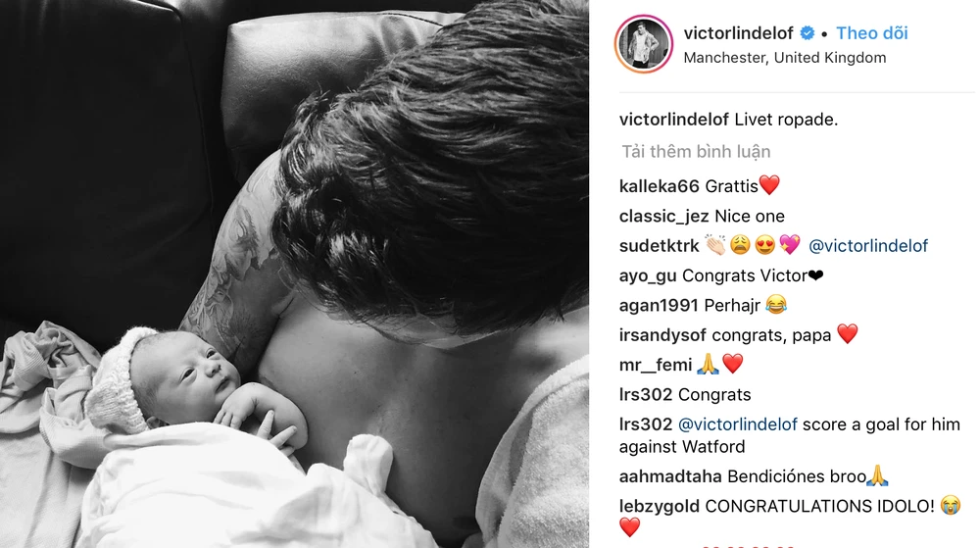
Task: Click the black-and-white baby photo
Action: coord(294,274)
